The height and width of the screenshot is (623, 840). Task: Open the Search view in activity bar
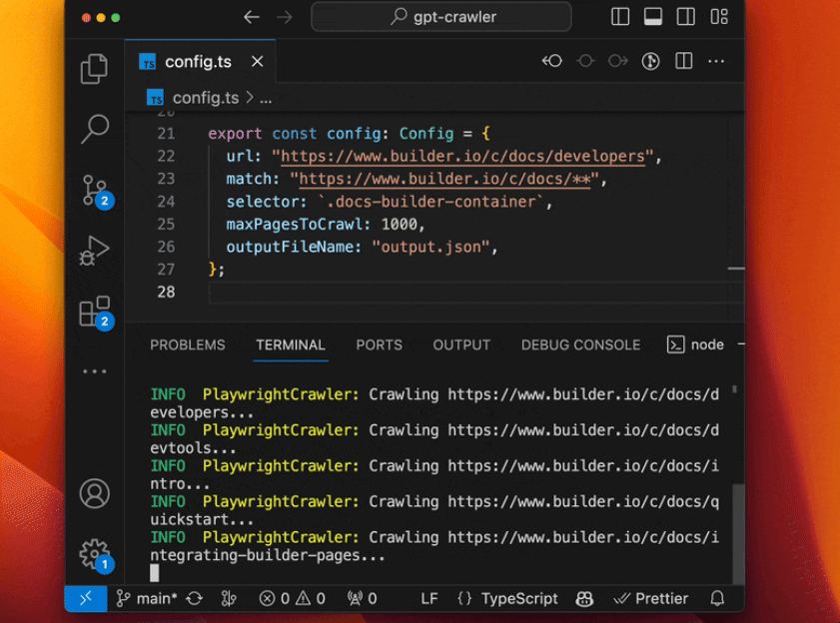pyautogui.click(x=95, y=129)
